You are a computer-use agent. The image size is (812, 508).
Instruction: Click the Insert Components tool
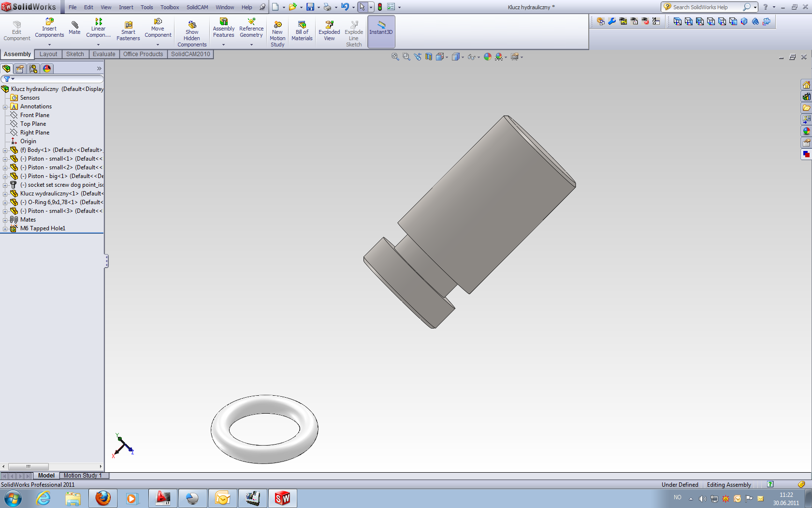coord(49,28)
